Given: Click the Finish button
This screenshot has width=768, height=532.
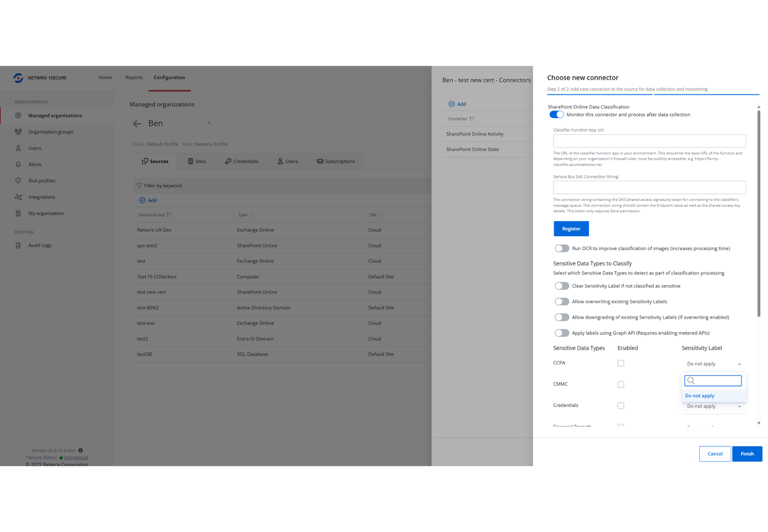Looking at the screenshot, I should pyautogui.click(x=747, y=454).
